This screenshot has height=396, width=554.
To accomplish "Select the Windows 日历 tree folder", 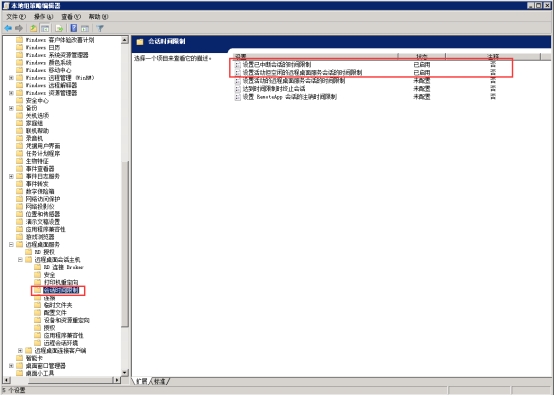I will pos(42,47).
